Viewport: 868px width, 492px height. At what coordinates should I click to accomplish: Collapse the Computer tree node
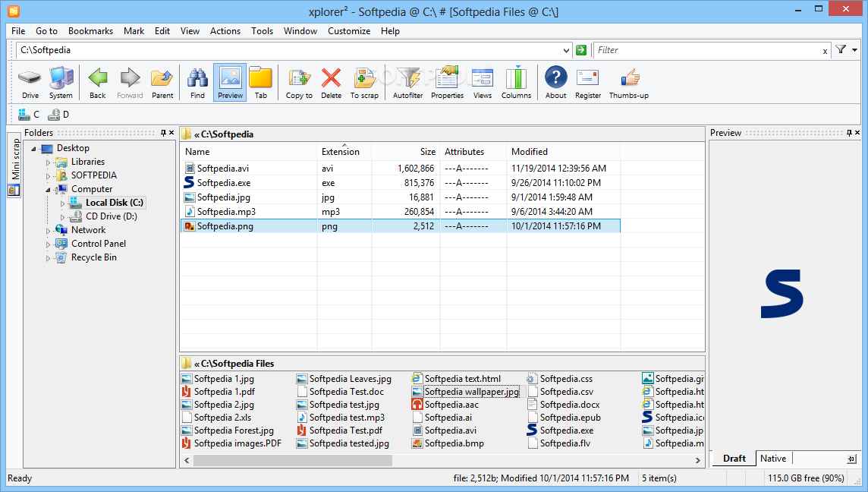point(48,190)
